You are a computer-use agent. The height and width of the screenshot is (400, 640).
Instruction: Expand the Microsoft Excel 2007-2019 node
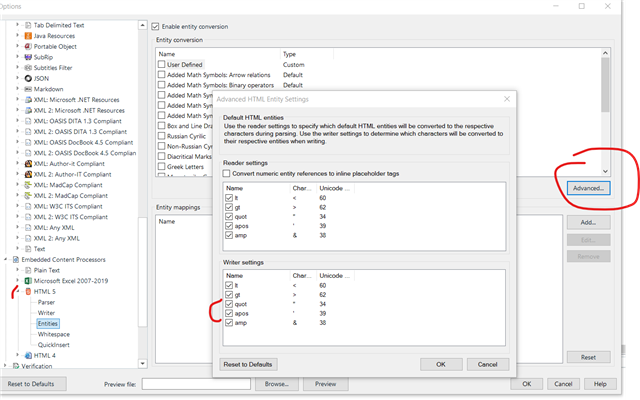pyautogui.click(x=18, y=280)
